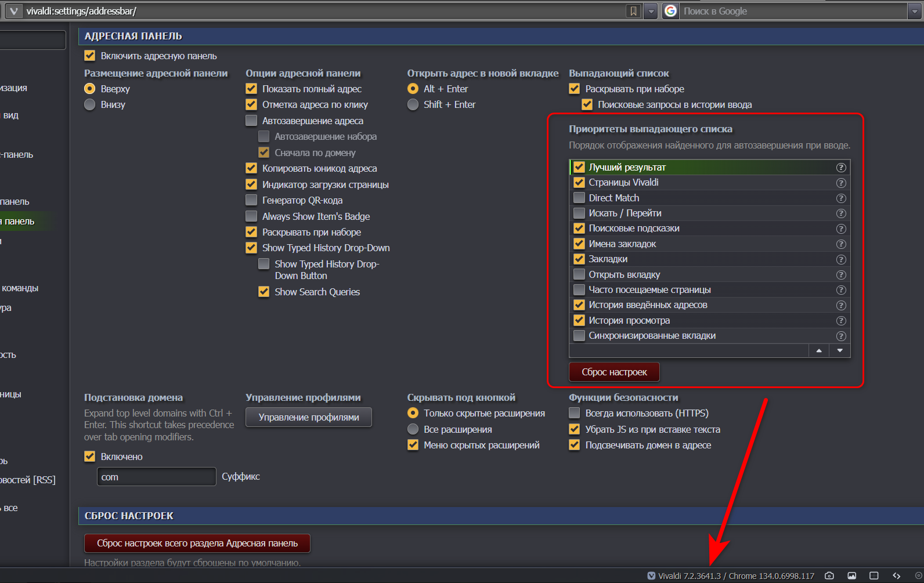The height and width of the screenshot is (583, 924).
Task: Open help for История просмотра row
Action: click(x=840, y=321)
